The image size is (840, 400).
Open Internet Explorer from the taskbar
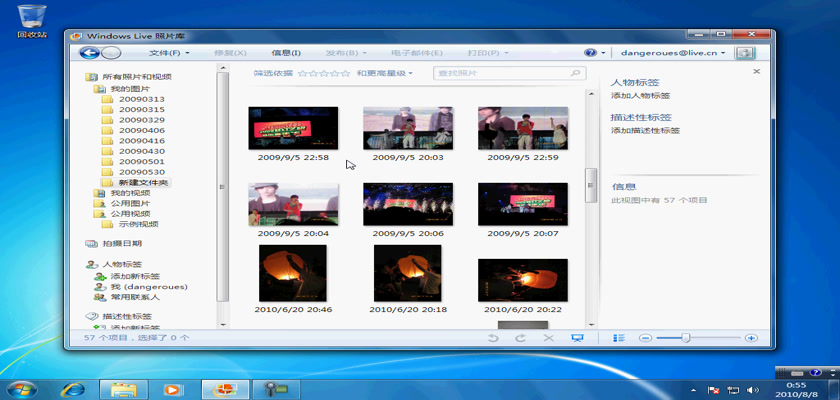click(x=73, y=387)
